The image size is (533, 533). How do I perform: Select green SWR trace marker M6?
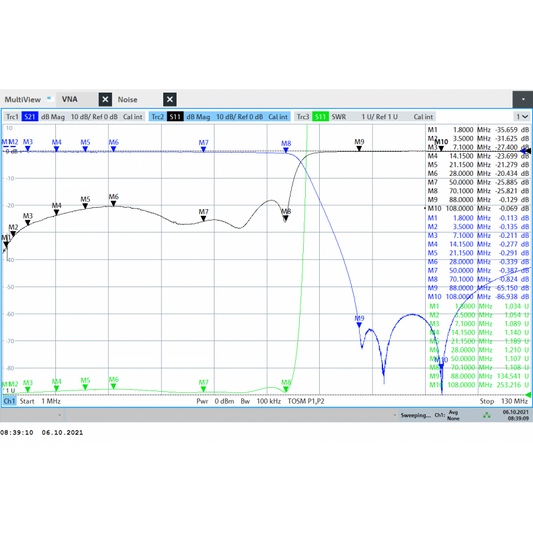click(x=114, y=386)
